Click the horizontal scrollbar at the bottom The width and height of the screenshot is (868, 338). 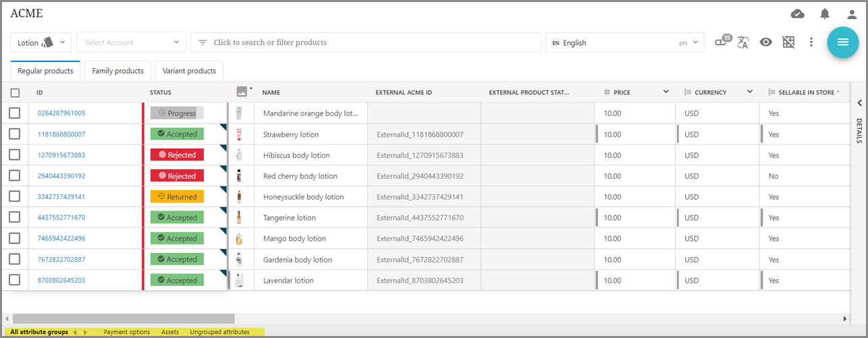(x=123, y=318)
